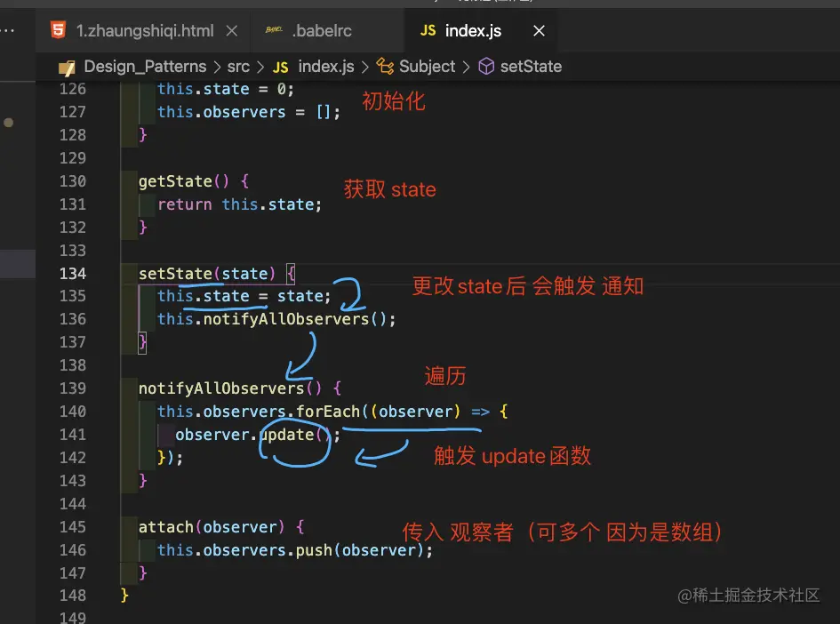Close the 1.zhaungshiqi.html tab
This screenshot has width=840, height=624.
(x=231, y=31)
